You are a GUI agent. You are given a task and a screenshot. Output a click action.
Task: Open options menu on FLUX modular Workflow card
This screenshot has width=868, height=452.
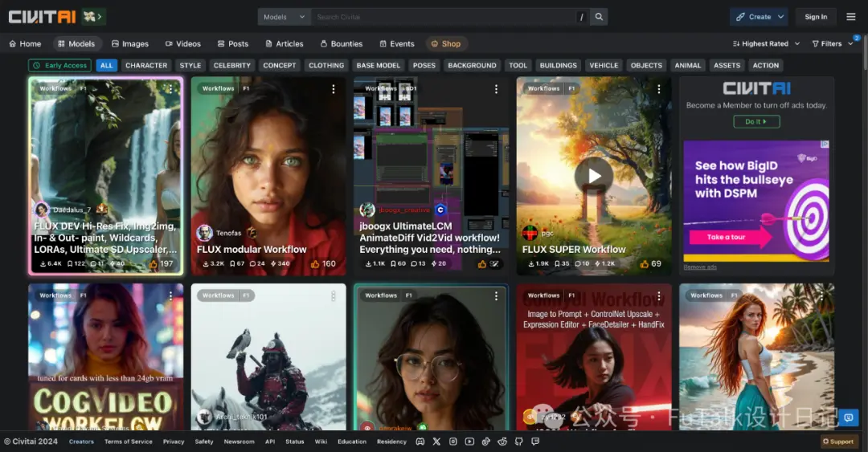334,89
